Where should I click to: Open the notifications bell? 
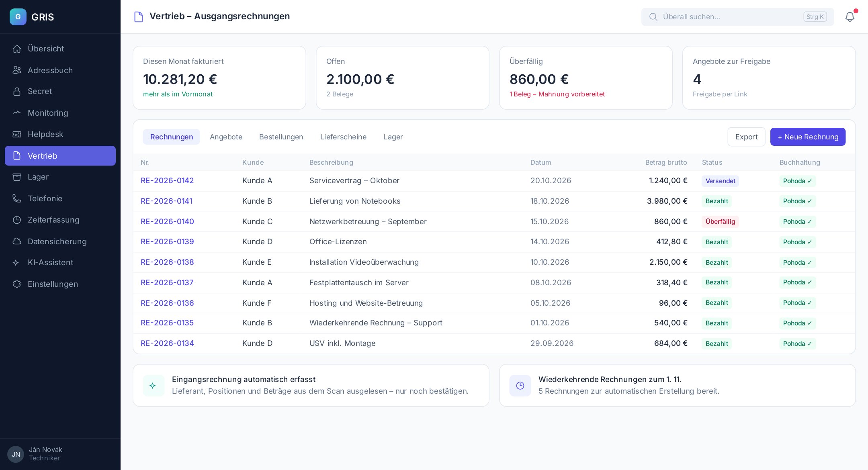[x=850, y=17]
